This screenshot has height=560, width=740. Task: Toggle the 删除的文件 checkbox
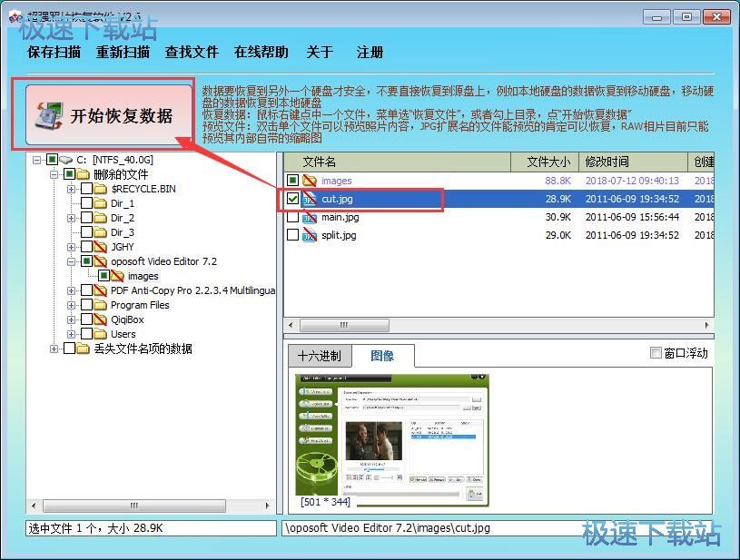69,174
